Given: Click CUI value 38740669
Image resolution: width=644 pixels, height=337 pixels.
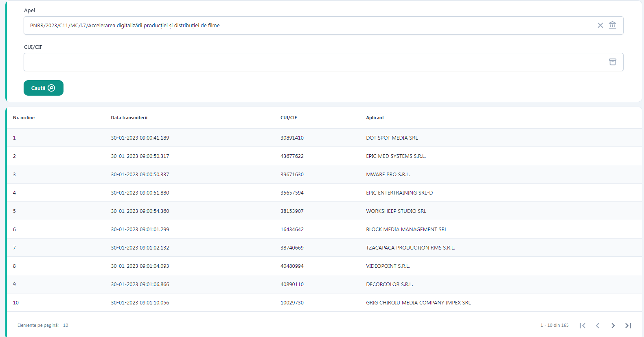Looking at the screenshot, I should [292, 247].
